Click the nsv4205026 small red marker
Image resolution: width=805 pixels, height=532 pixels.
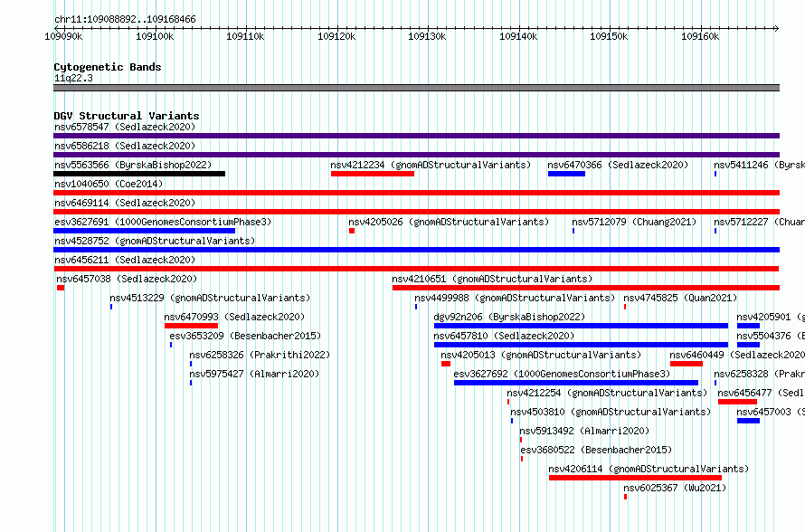click(x=352, y=231)
